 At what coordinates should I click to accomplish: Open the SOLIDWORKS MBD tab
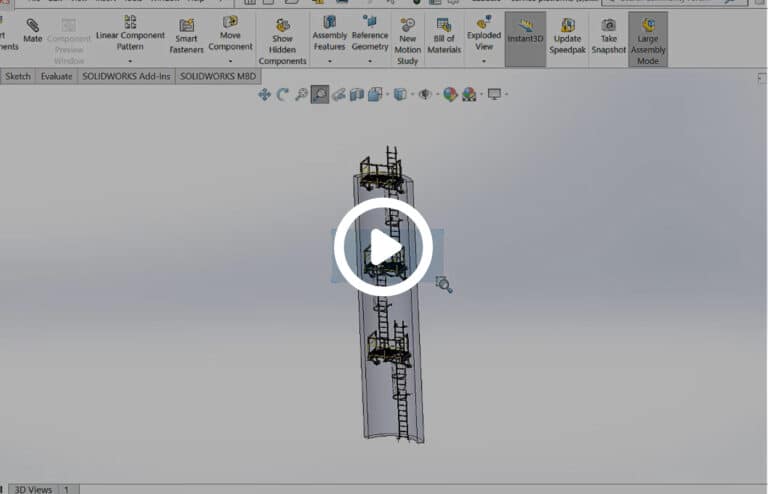click(x=218, y=76)
